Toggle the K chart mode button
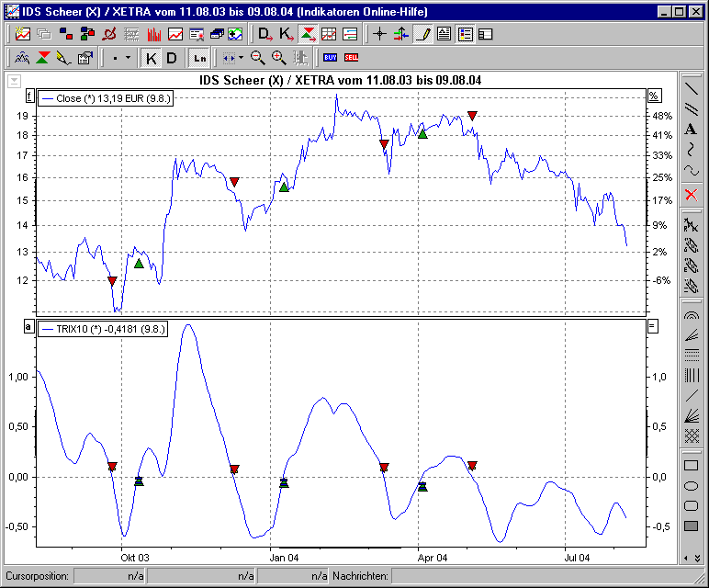709x588 pixels. click(152, 58)
